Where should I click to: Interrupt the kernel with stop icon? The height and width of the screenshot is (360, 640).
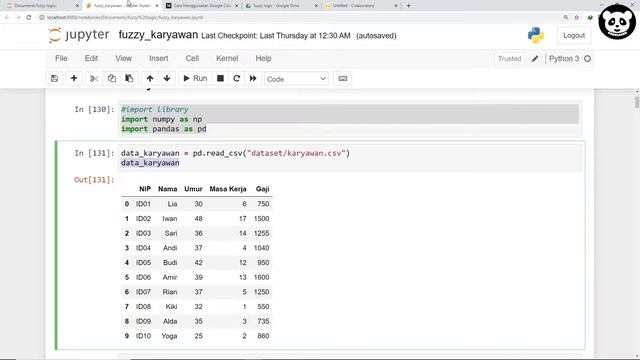tap(220, 78)
